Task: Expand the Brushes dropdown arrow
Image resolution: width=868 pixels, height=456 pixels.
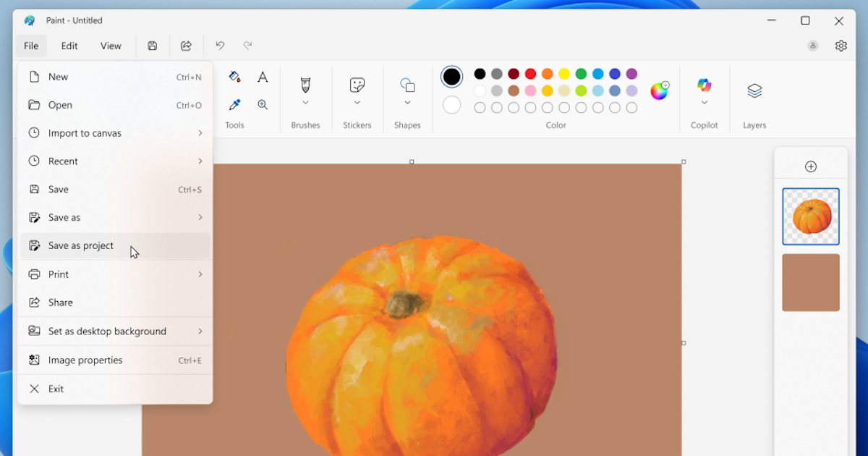Action: (305, 104)
